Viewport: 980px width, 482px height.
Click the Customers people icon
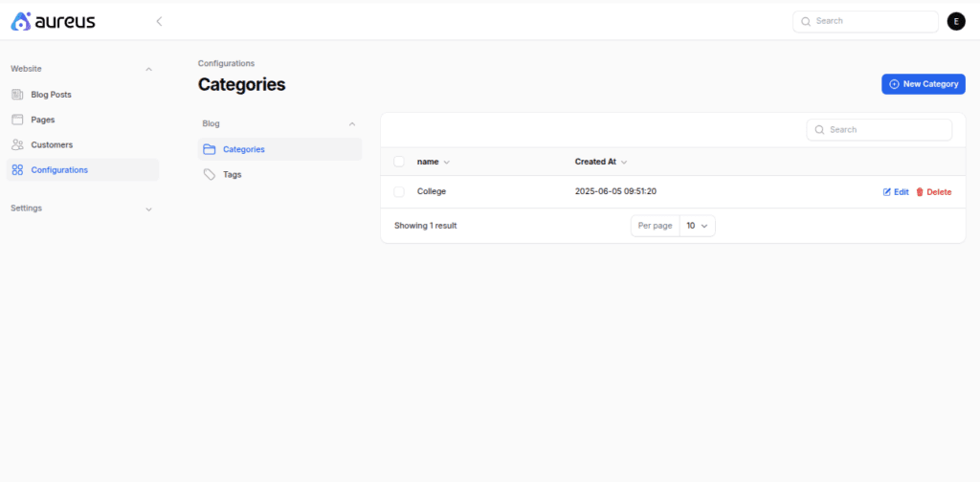pyautogui.click(x=17, y=144)
